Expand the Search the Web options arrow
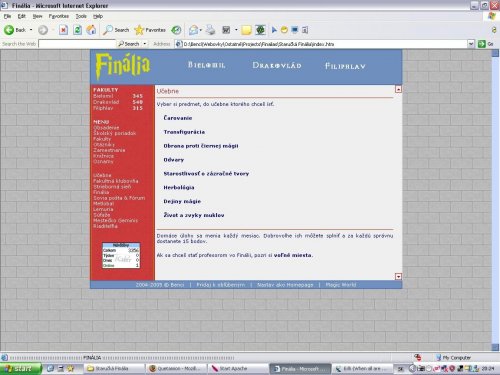 (x=145, y=44)
